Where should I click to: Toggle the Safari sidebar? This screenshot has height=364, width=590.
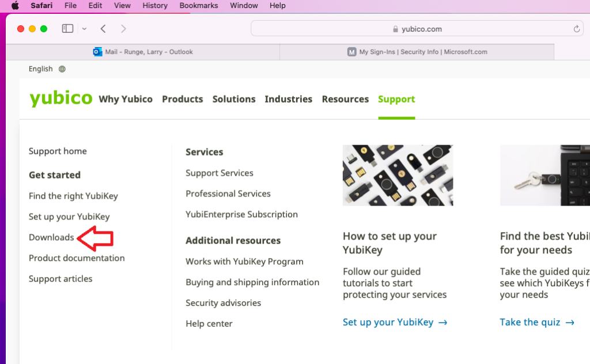(x=67, y=28)
